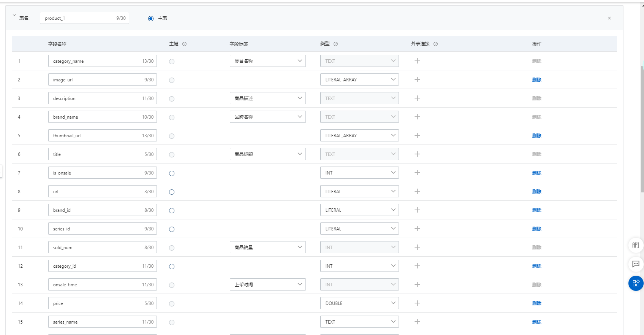Screen dimensions: 644x335
Task: Select the 主表 radio button
Action: point(151,19)
